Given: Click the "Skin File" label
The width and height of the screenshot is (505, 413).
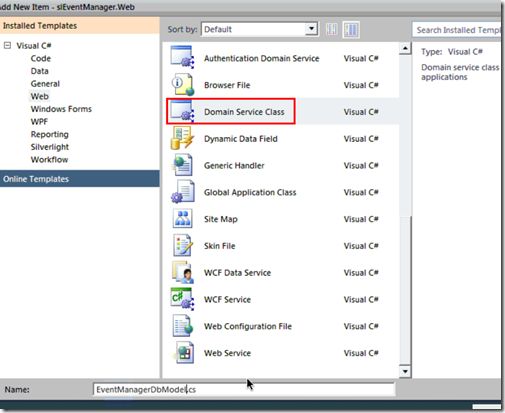Looking at the screenshot, I should click(220, 246).
